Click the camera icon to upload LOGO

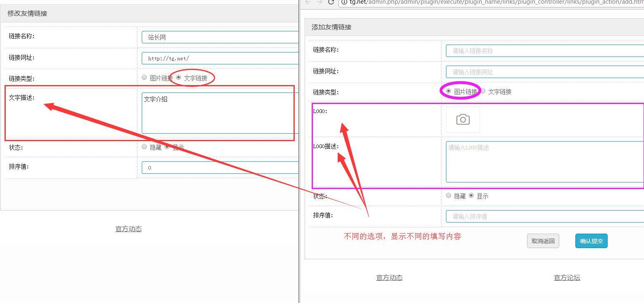[463, 120]
